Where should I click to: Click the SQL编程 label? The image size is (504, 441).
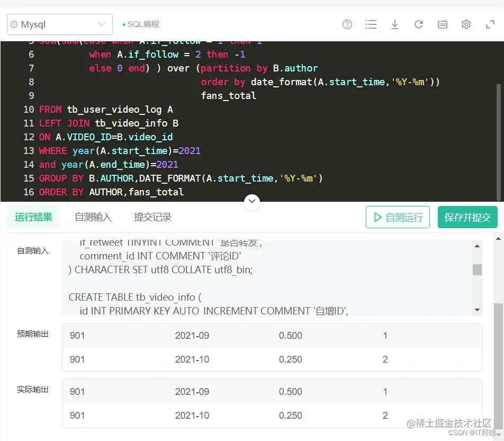143,24
